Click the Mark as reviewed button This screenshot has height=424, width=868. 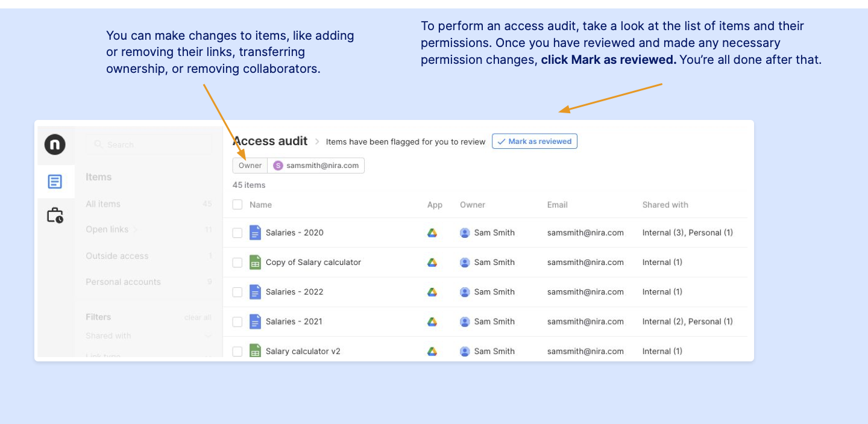click(534, 141)
